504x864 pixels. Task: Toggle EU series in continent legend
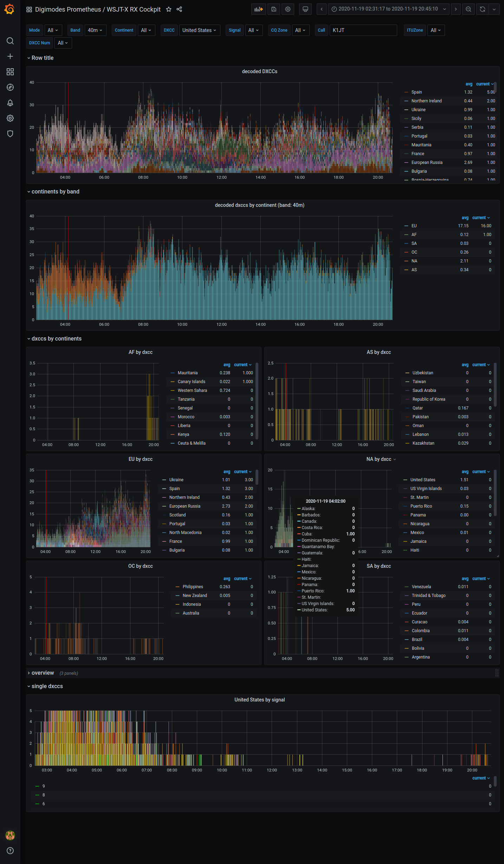(414, 226)
